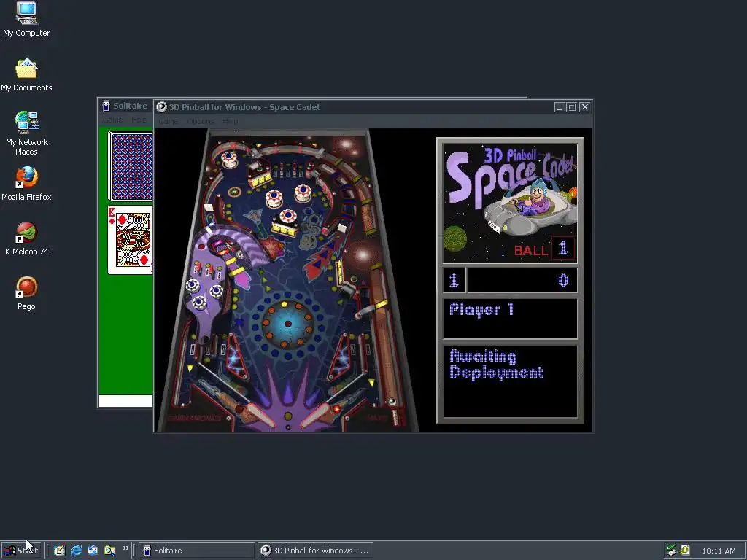Click the Show Desktop quick launch icon
The image size is (747, 560).
click(x=60, y=551)
